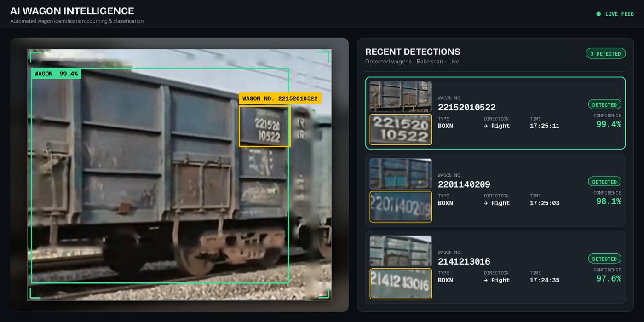
Task: Click time value 17:25:03
Action: click(x=545, y=203)
